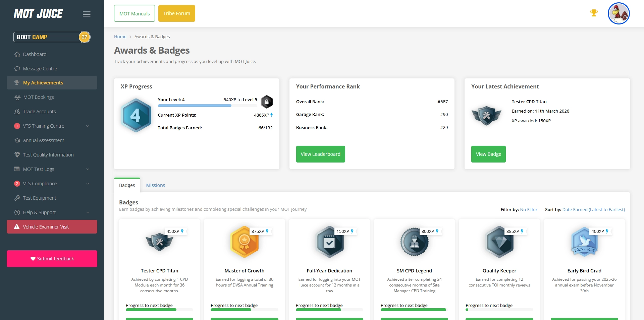Image resolution: width=644 pixels, height=320 pixels.
Task: Open the Filter by No Filter dropdown
Action: (528, 209)
